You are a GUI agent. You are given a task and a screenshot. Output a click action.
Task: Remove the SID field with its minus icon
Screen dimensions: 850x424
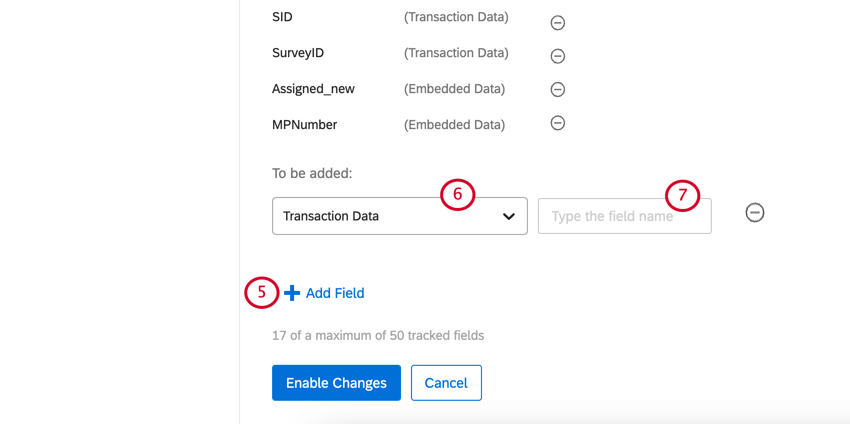coord(558,22)
